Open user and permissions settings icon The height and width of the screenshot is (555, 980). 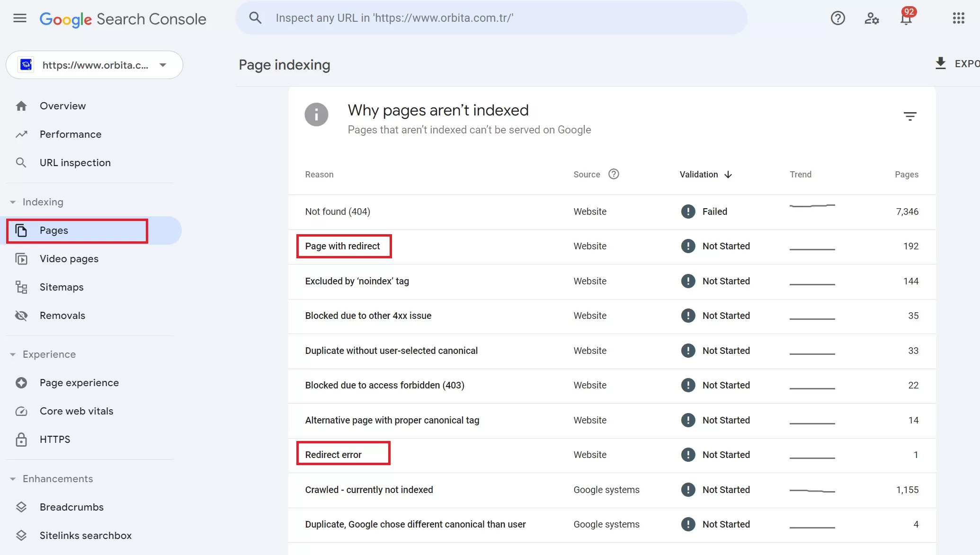point(872,18)
